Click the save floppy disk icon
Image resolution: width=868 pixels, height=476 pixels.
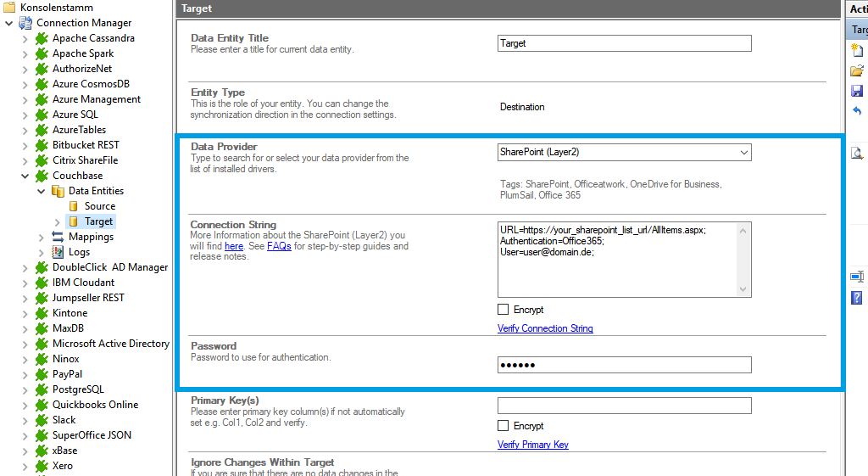pyautogui.click(x=857, y=91)
